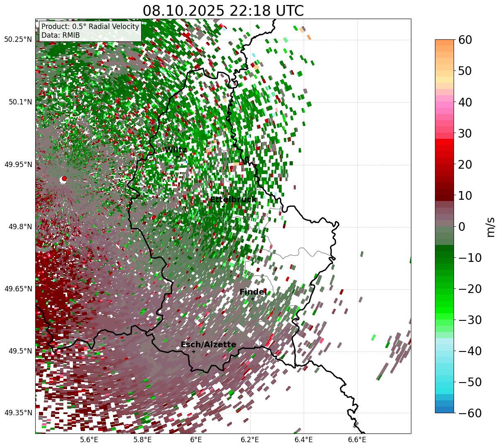Click the 49.95°N latitude label
The height and width of the screenshot is (448, 500).
point(18,165)
